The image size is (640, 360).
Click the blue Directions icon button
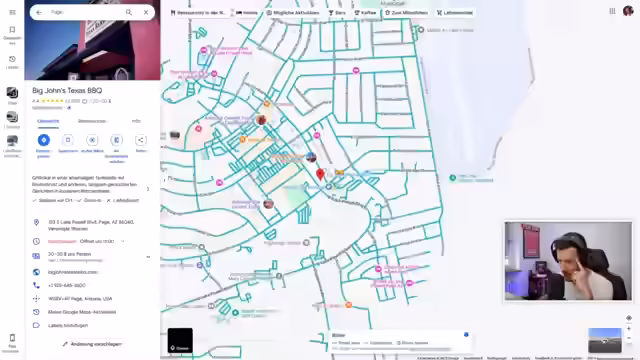[44, 140]
